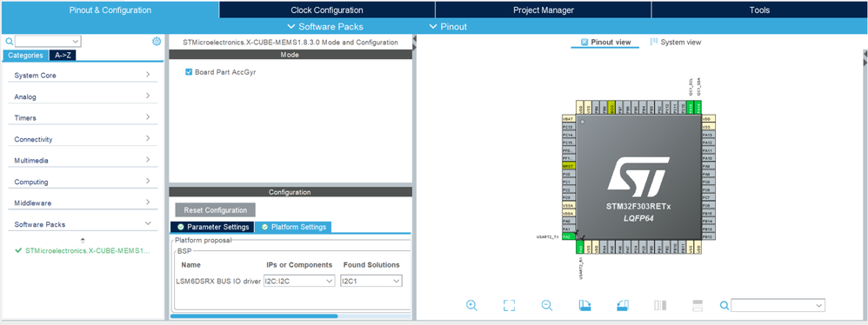Screen dimensions: 868x325
Task: Select the Categories tab
Action: (x=25, y=56)
